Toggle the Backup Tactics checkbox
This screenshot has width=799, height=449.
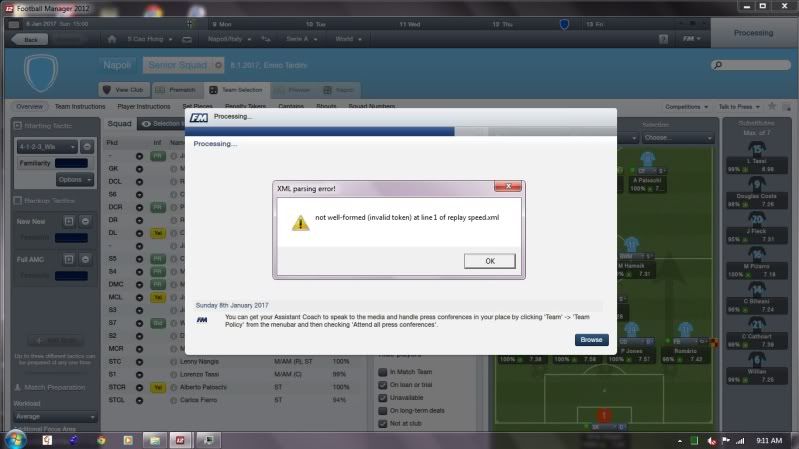(x=18, y=201)
